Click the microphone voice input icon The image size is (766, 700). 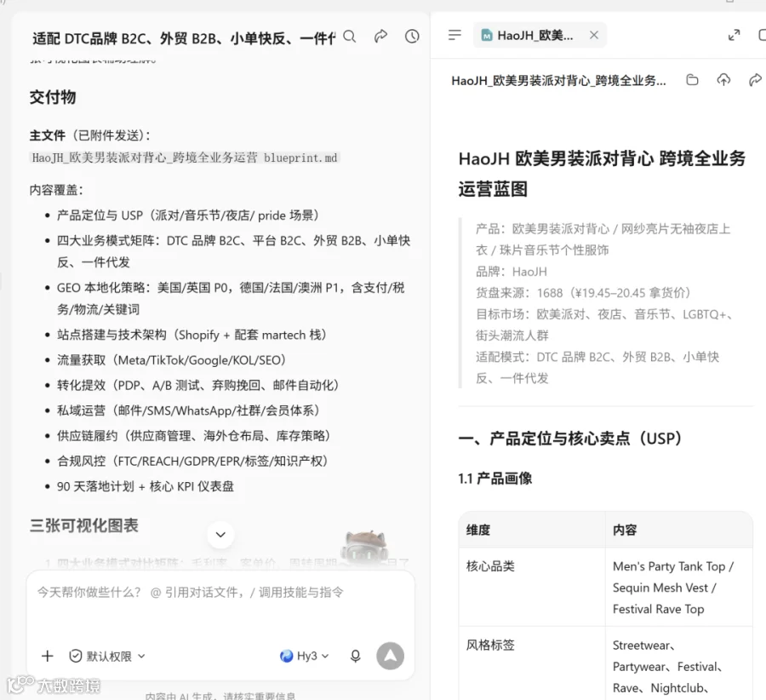(356, 656)
